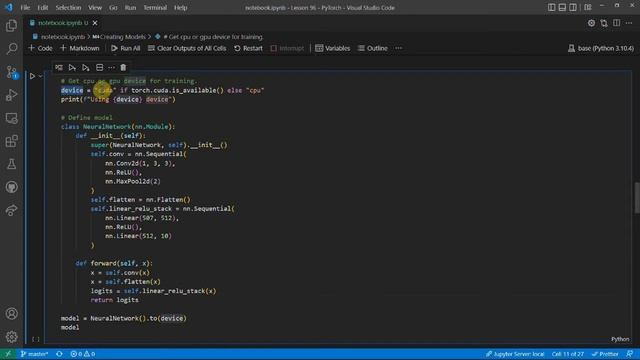Delete the current cell
The width and height of the screenshot is (640, 360).
123,67
